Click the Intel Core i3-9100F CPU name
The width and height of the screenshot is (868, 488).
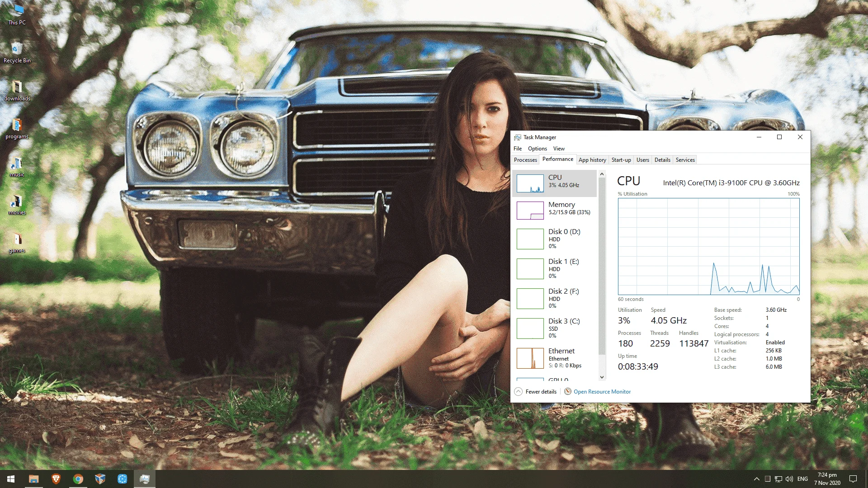[731, 183]
